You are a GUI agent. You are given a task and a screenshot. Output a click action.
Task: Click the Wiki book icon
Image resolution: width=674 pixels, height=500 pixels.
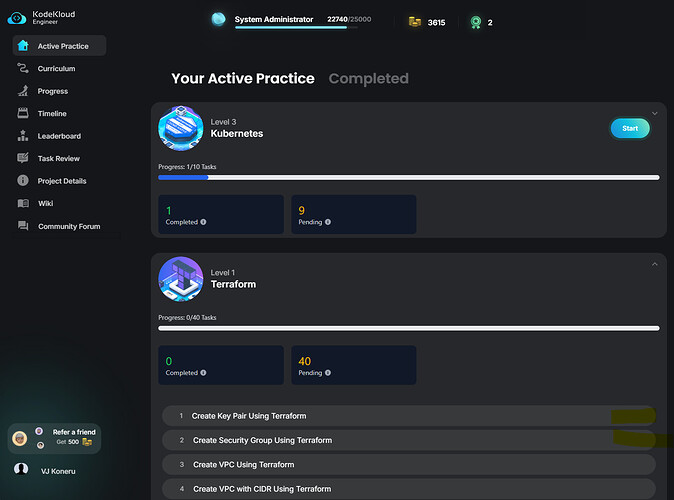point(23,203)
